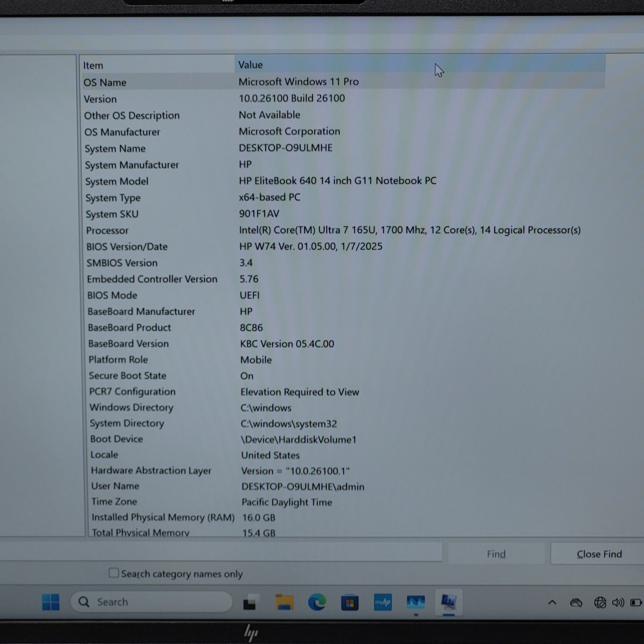
Task: Select the SMBIOS Version row label
Action: pyautogui.click(x=122, y=263)
